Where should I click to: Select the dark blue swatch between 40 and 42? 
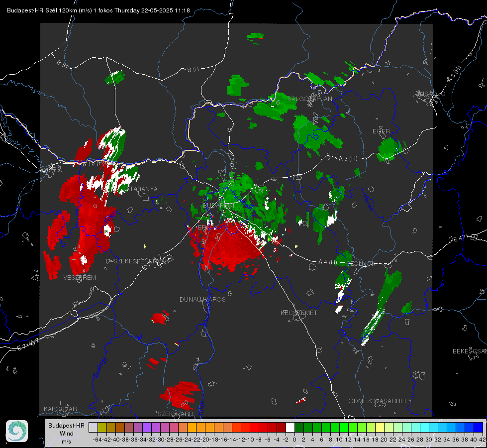click(479, 427)
